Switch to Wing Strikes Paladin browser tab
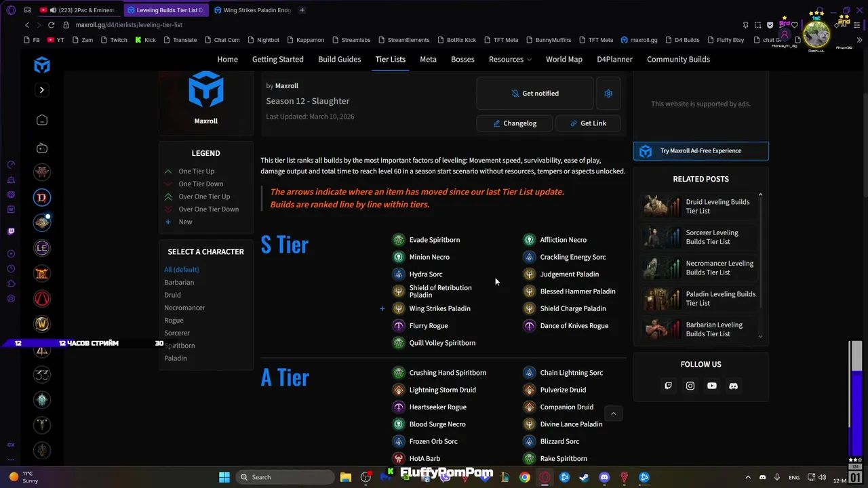The image size is (868, 488). coord(252,10)
